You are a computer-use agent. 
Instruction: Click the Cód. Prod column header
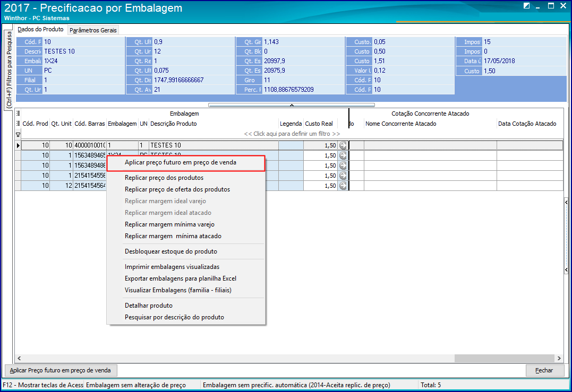35,124
